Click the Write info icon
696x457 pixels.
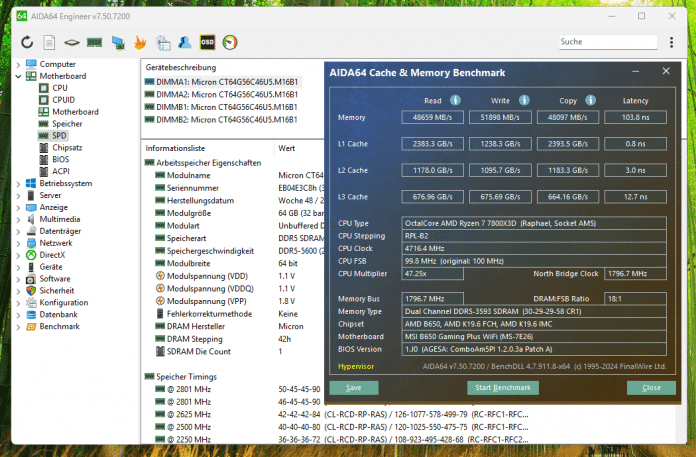pyautogui.click(x=524, y=100)
